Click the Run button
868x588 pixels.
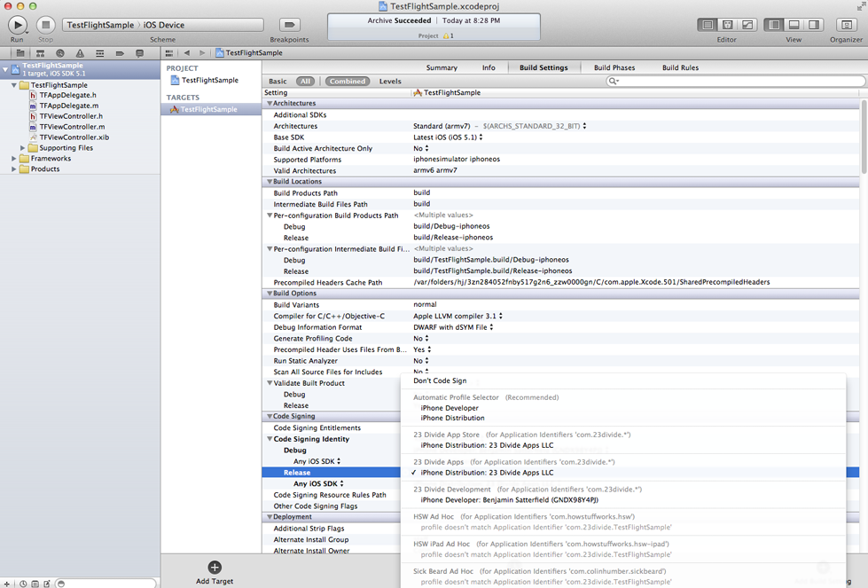coord(17,25)
